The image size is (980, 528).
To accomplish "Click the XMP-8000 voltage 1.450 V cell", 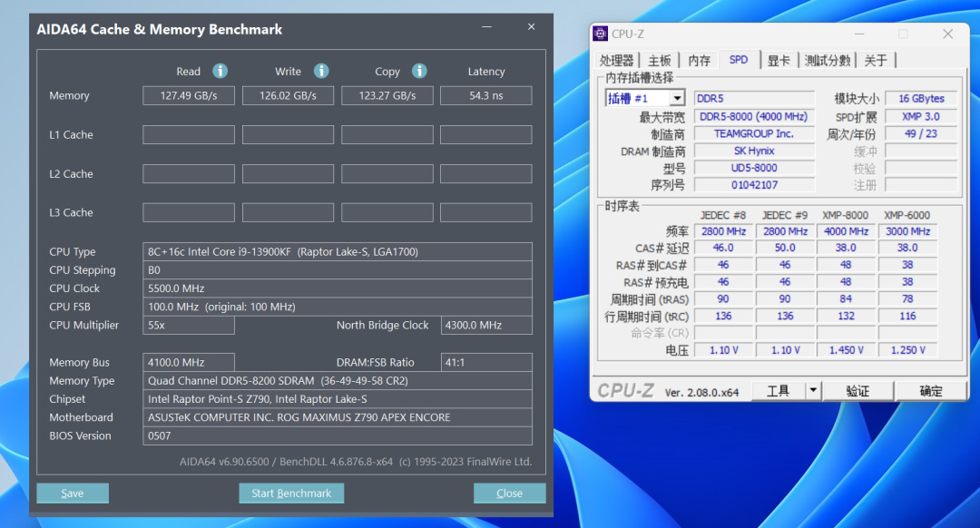I will tap(846, 350).
